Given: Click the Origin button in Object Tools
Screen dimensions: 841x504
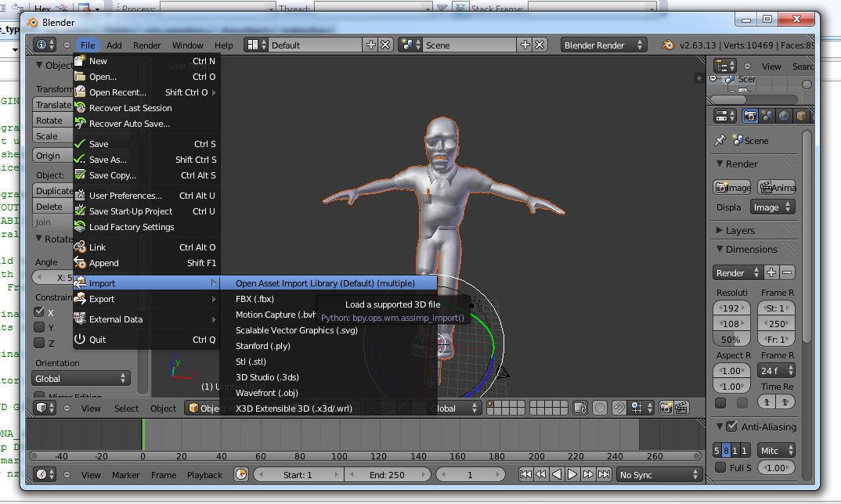Looking at the screenshot, I should point(49,156).
